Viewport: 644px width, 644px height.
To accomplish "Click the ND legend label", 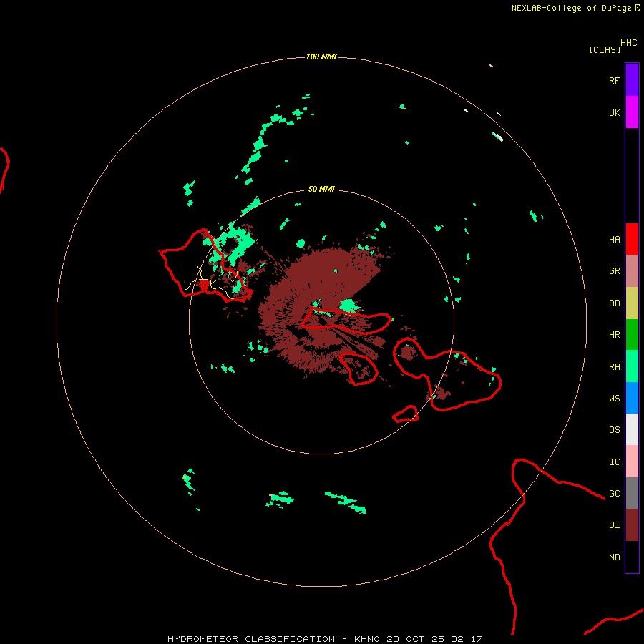I will [x=614, y=557].
